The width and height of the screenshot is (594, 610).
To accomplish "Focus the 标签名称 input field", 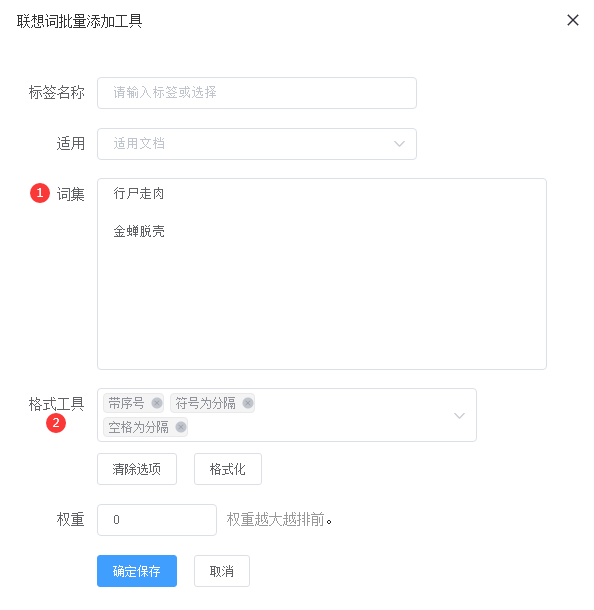I will pyautogui.click(x=257, y=93).
